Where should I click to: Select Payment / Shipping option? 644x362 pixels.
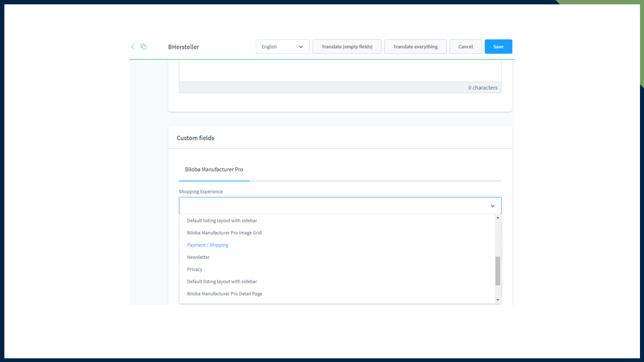coord(207,245)
